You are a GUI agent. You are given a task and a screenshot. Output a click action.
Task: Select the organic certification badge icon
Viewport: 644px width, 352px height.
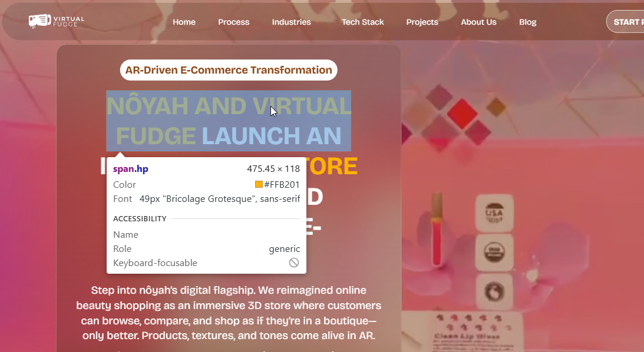pyautogui.click(x=494, y=252)
